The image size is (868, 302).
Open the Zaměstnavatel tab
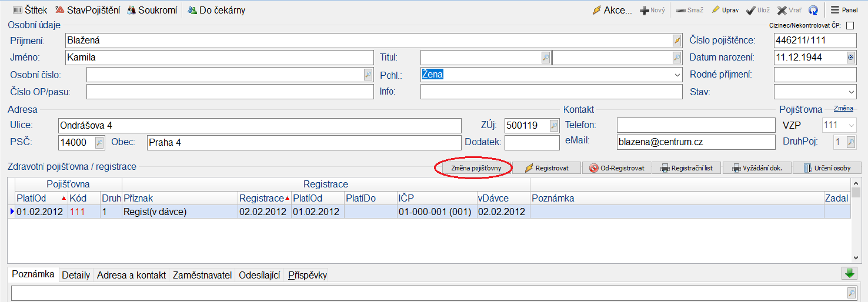pos(202,275)
